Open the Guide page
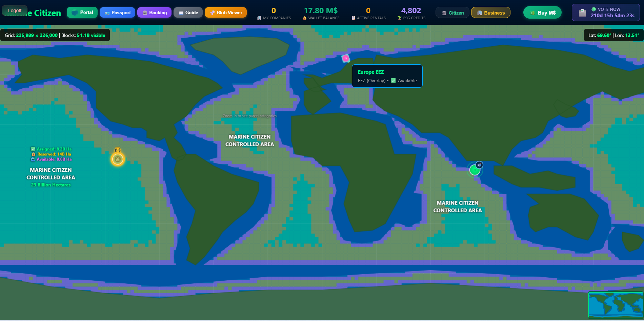 click(x=188, y=13)
